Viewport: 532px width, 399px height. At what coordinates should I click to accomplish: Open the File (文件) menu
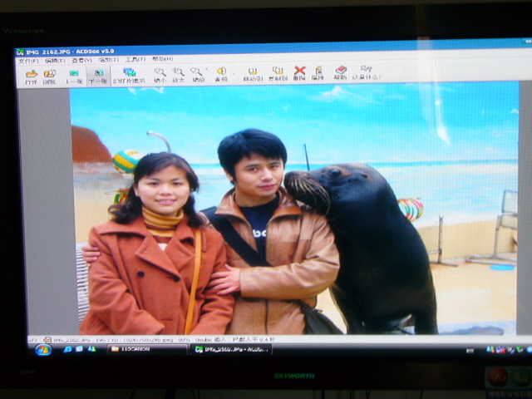point(27,60)
